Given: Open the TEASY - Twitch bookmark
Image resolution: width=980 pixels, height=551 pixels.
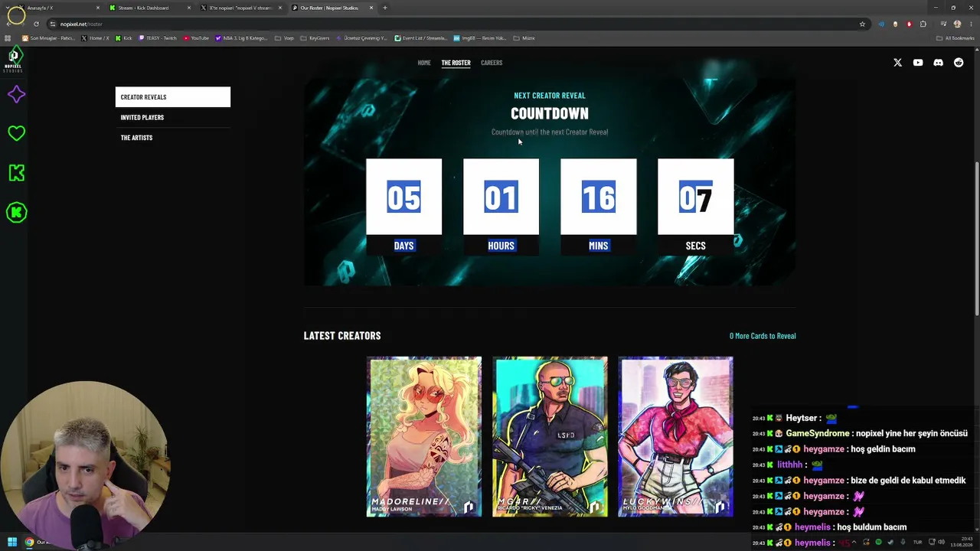Looking at the screenshot, I should pos(158,38).
